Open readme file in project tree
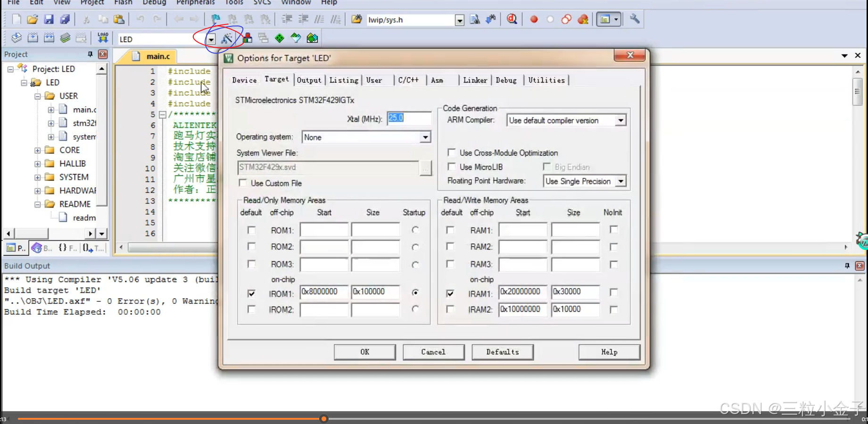Viewport: 868px width, 424px height. [x=84, y=218]
